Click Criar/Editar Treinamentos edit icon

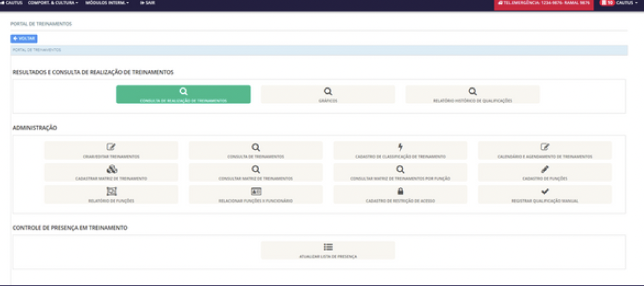point(111,148)
